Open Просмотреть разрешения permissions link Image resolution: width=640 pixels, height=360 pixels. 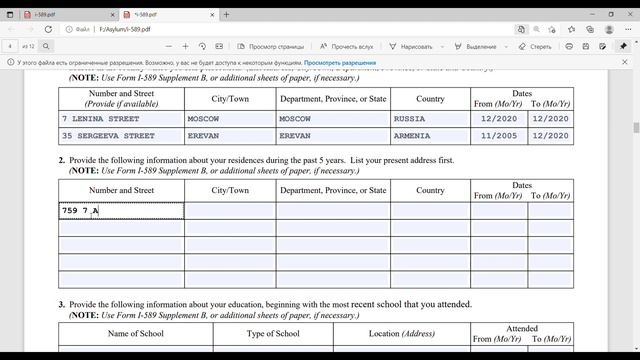click(x=340, y=63)
